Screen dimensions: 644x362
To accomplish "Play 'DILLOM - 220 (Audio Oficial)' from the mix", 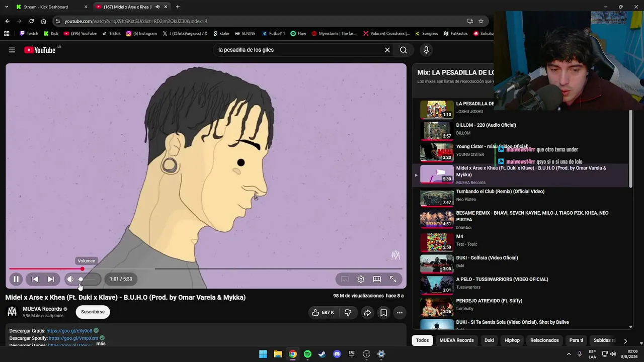I will click(x=521, y=131).
